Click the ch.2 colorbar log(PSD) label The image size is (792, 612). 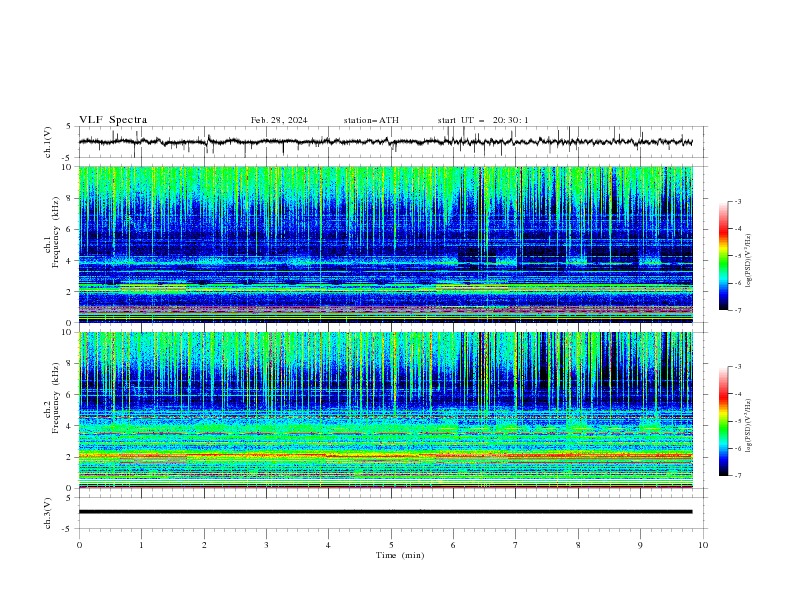(749, 425)
